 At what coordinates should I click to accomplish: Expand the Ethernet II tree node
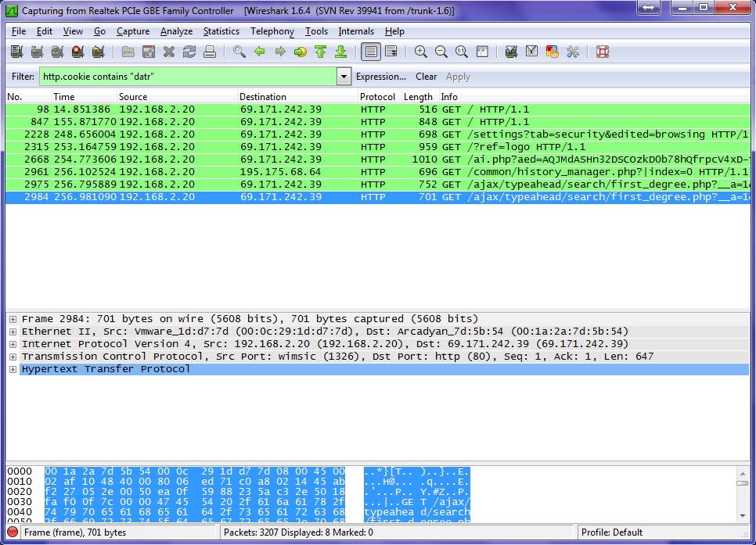[x=13, y=332]
